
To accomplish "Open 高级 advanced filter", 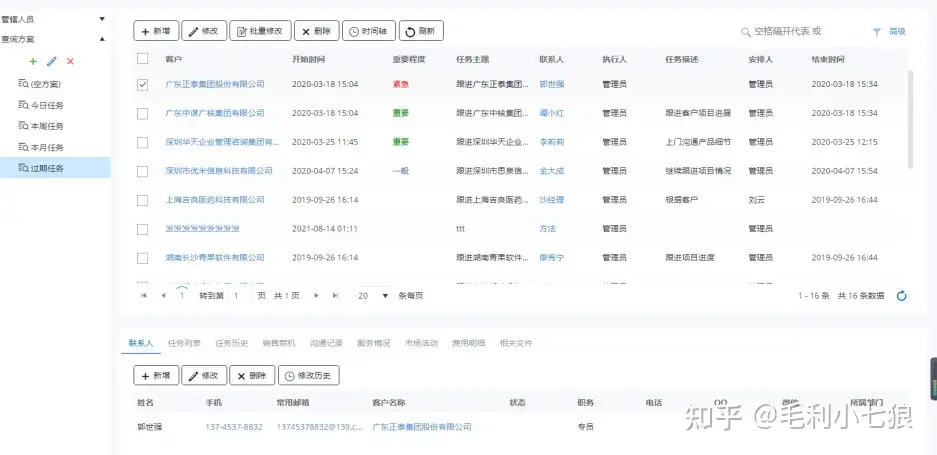I will coord(890,32).
